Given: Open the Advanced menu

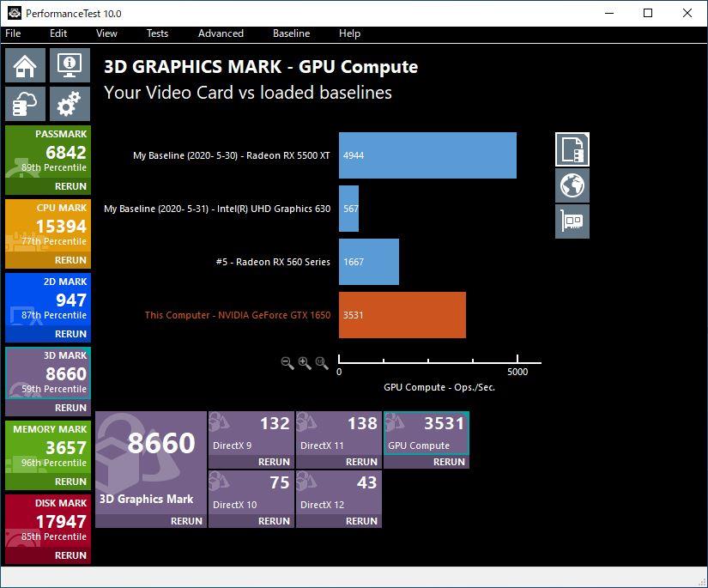Looking at the screenshot, I should click(x=221, y=33).
